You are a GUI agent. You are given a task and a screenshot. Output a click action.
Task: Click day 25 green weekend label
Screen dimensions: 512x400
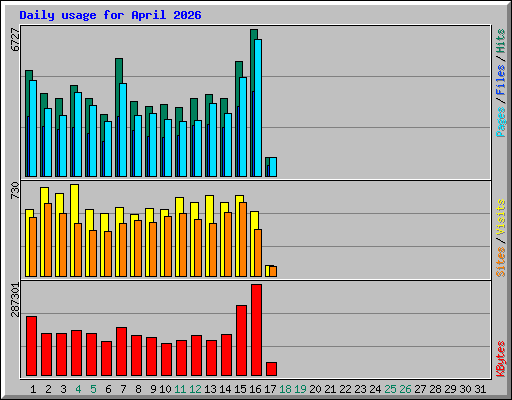390,389
